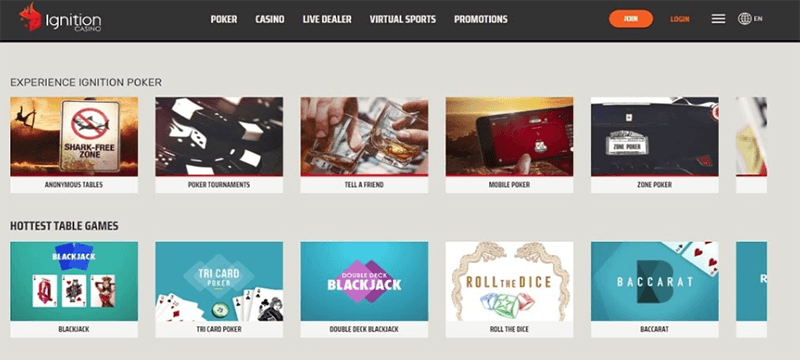Select the Poker Tournaments tile

pyautogui.click(x=219, y=145)
